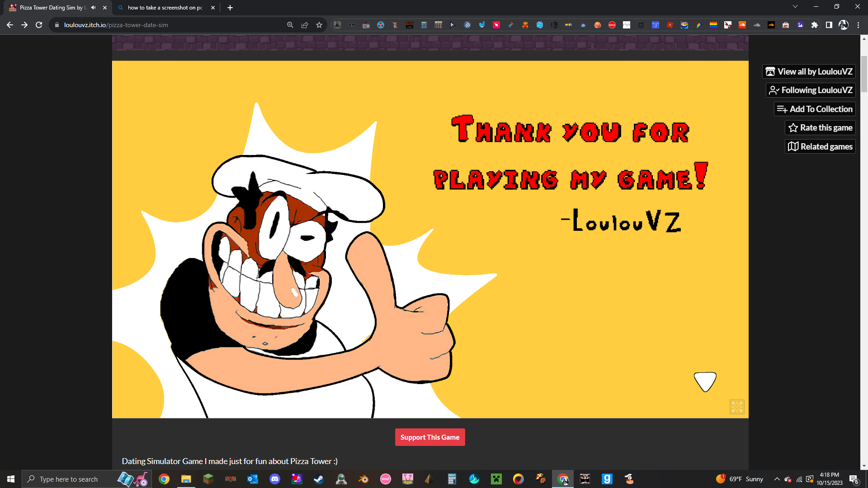Expand hidden icons in the system tray
868x488 pixels.
pyautogui.click(x=777, y=479)
